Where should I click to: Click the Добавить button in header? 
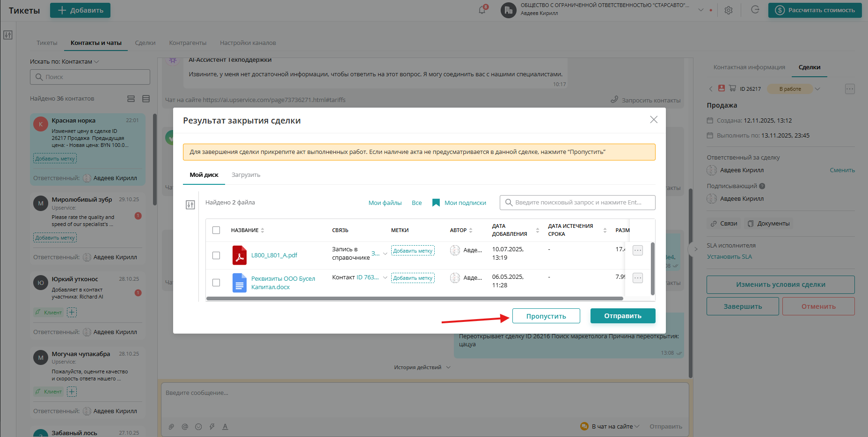[80, 10]
